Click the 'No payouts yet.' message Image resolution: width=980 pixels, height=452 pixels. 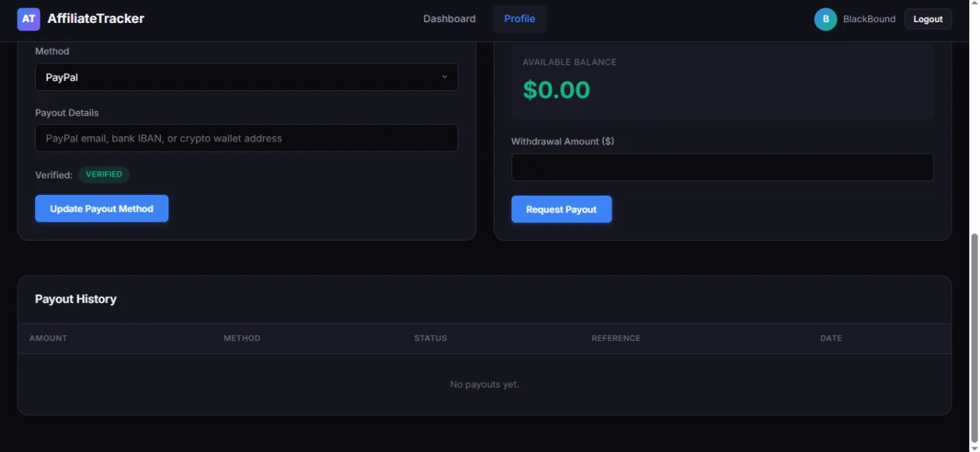[x=485, y=384]
